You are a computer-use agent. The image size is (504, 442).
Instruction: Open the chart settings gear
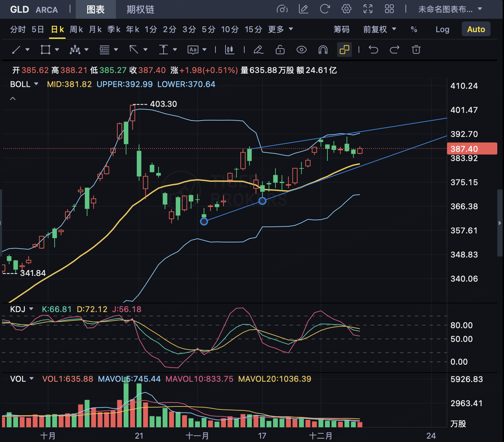click(346, 9)
